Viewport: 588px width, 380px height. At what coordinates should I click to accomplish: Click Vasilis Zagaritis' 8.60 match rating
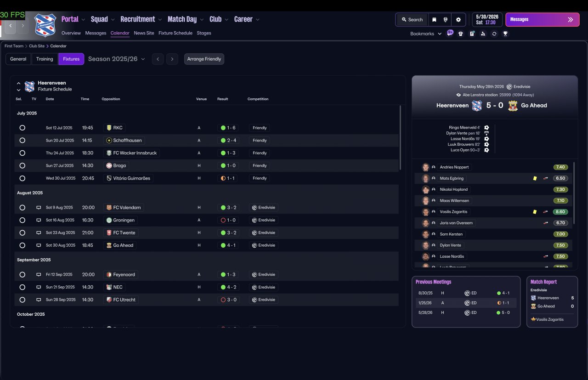pos(560,212)
